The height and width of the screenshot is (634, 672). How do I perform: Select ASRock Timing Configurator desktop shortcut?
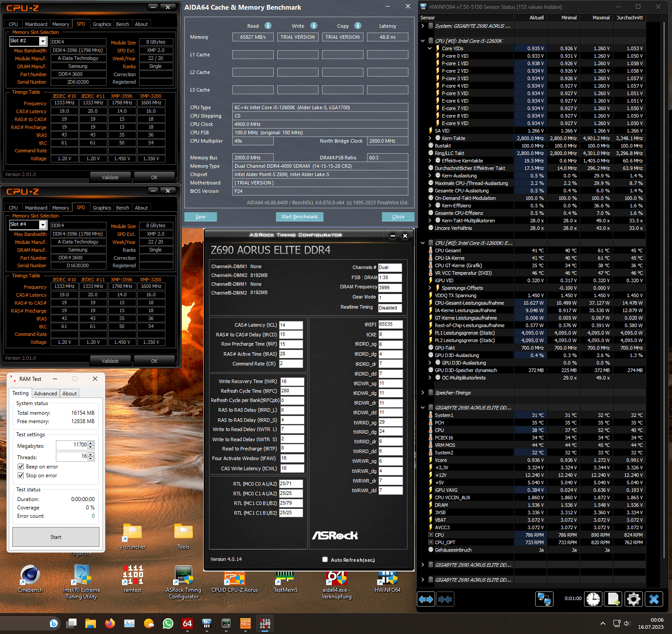[x=184, y=582]
